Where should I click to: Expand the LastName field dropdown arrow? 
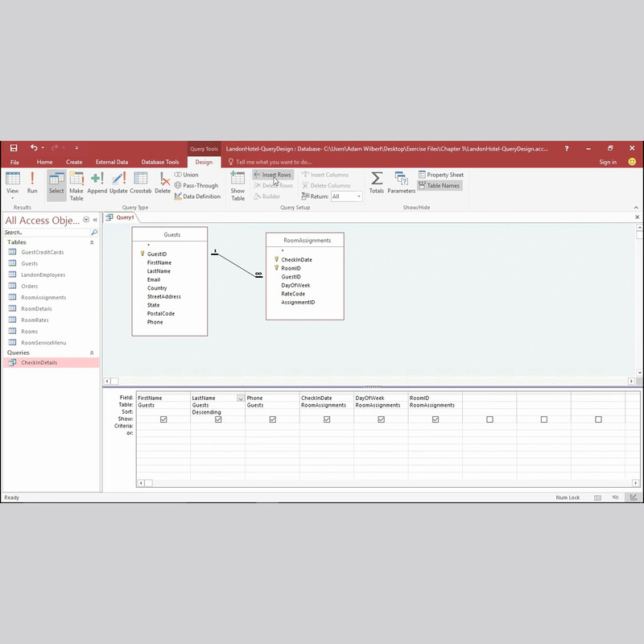pos(240,398)
